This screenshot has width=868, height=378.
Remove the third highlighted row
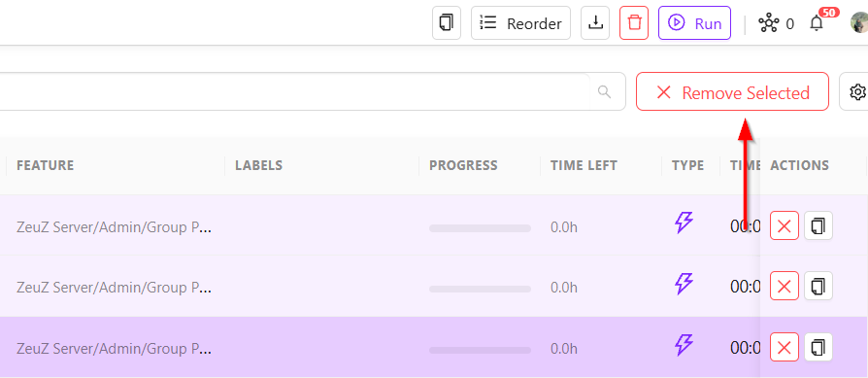(x=785, y=347)
